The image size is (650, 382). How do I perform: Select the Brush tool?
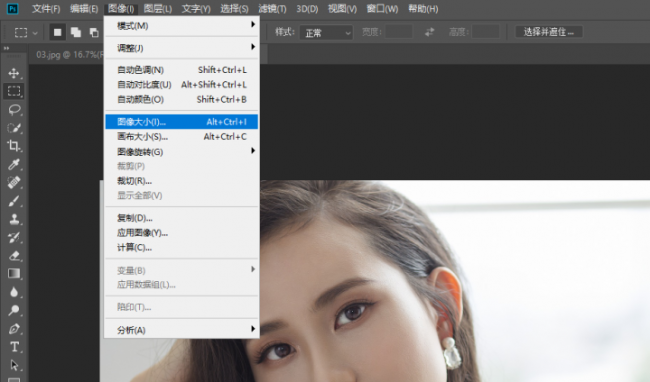(x=14, y=201)
